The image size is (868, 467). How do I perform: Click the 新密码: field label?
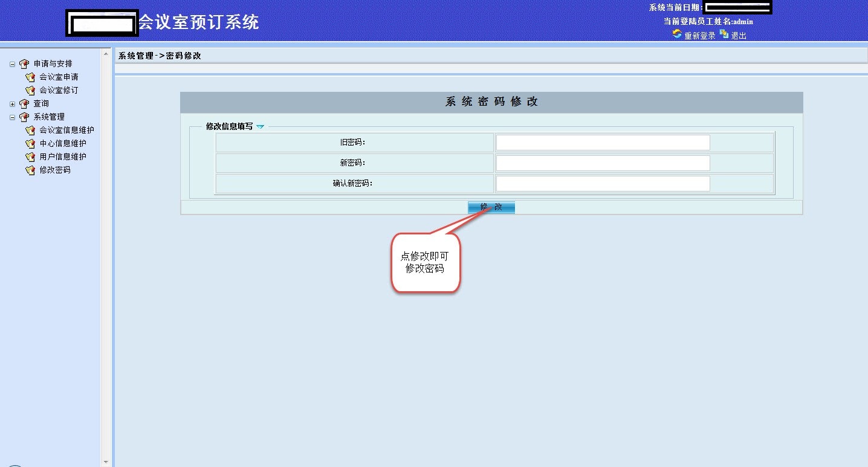[353, 163]
